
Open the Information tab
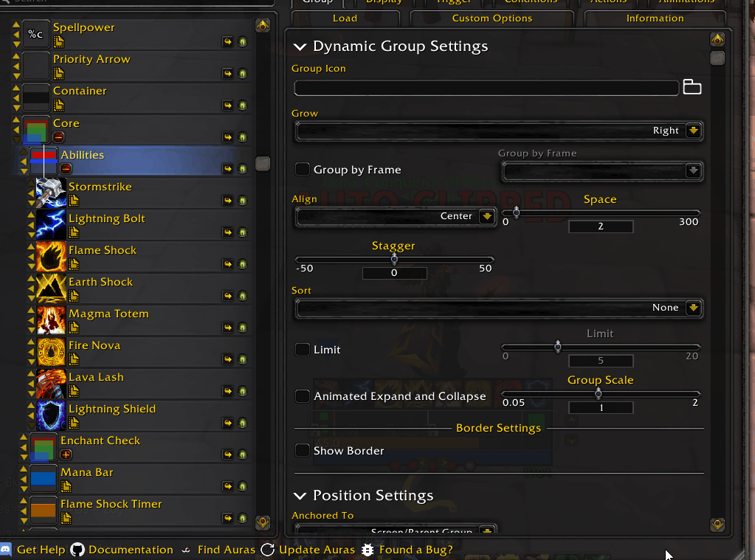[x=655, y=18]
